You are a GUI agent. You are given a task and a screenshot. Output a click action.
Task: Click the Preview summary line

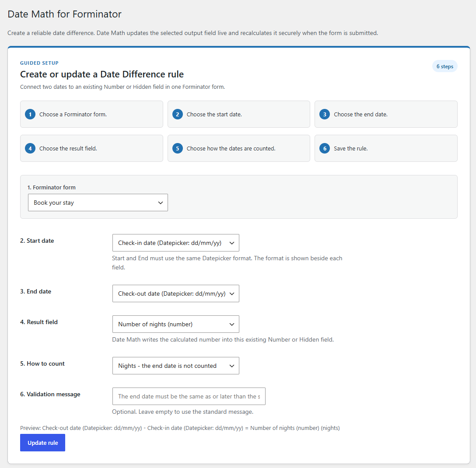pyautogui.click(x=180, y=428)
